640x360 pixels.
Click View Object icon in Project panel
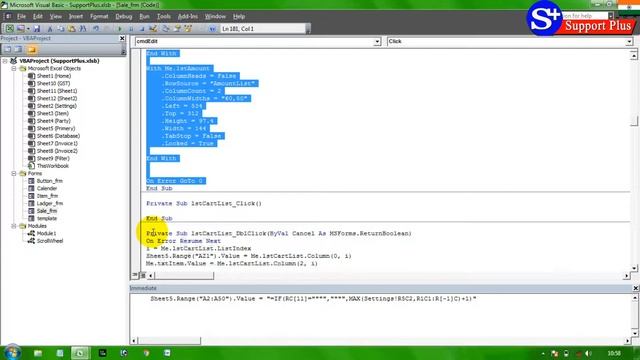[18, 49]
